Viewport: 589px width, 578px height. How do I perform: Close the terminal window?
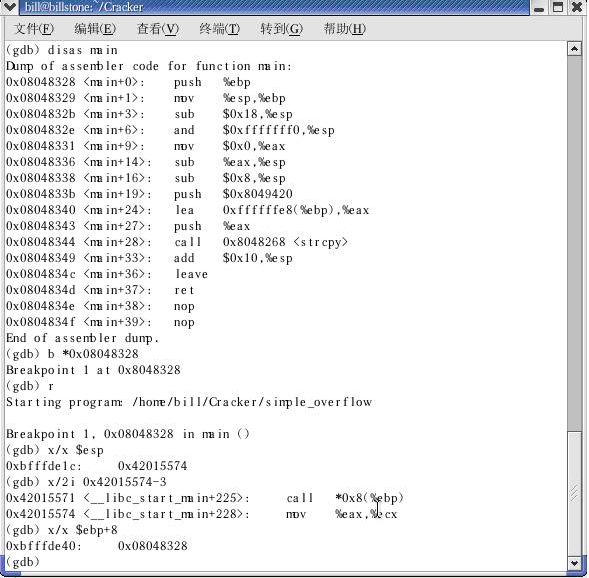[x=577, y=7]
